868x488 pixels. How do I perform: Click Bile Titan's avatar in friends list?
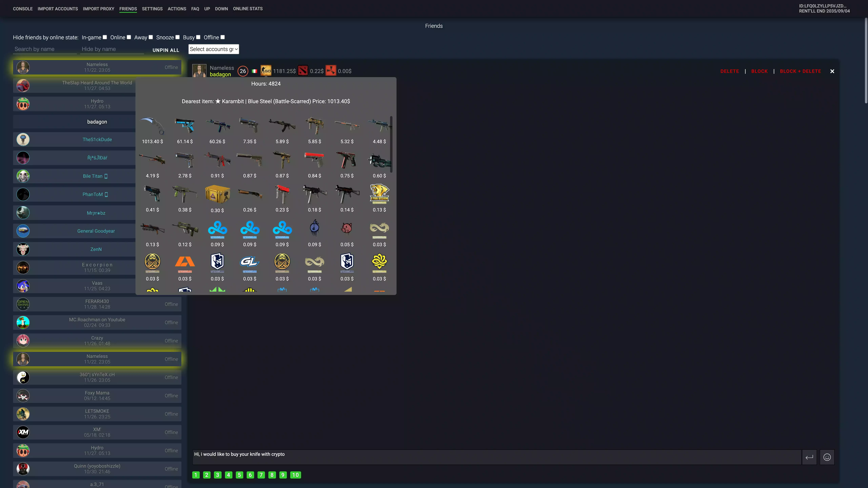coord(23,176)
